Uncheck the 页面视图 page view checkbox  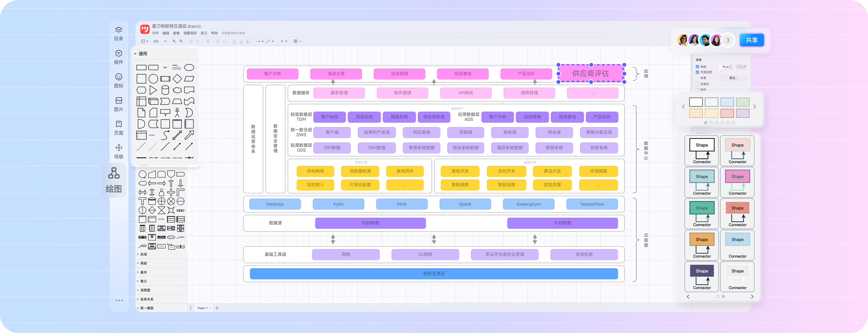[x=697, y=72]
